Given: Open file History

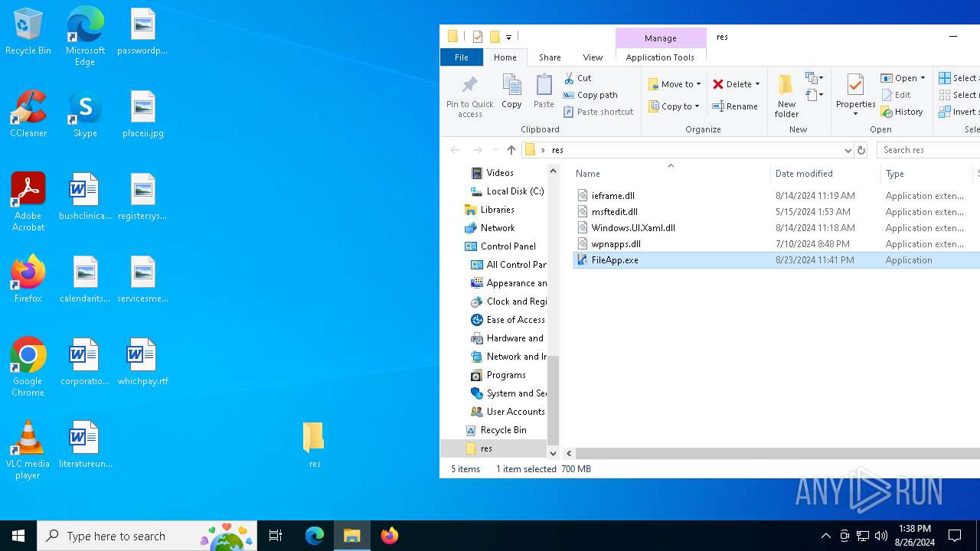Looking at the screenshot, I should (x=903, y=112).
